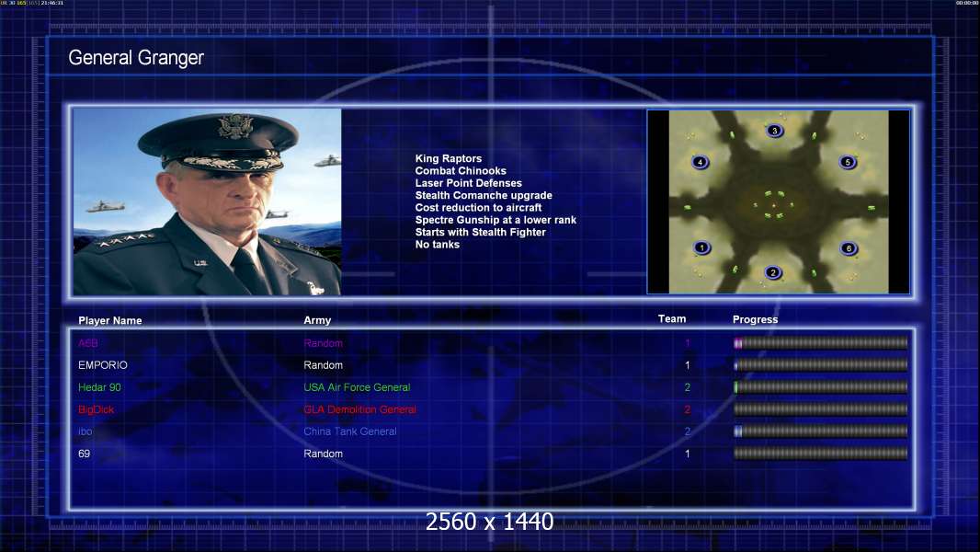The height and width of the screenshot is (552, 980).
Task: Click "Starts with Stealth Fighter" feature line
Action: coord(481,232)
